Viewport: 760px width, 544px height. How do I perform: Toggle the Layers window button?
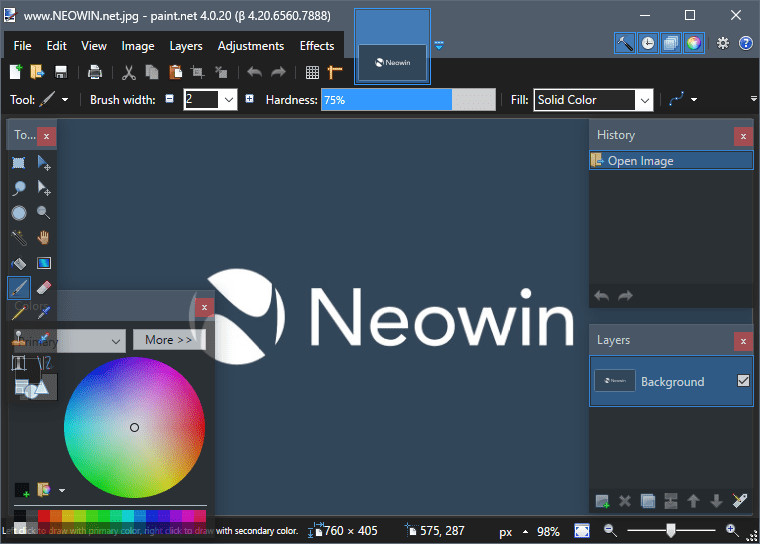pyautogui.click(x=671, y=44)
